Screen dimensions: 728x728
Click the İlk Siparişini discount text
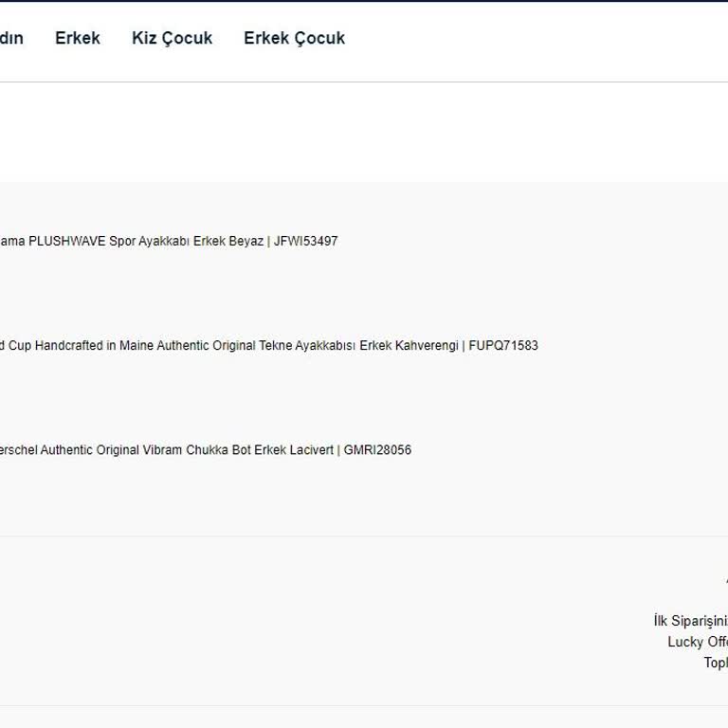[690, 621]
